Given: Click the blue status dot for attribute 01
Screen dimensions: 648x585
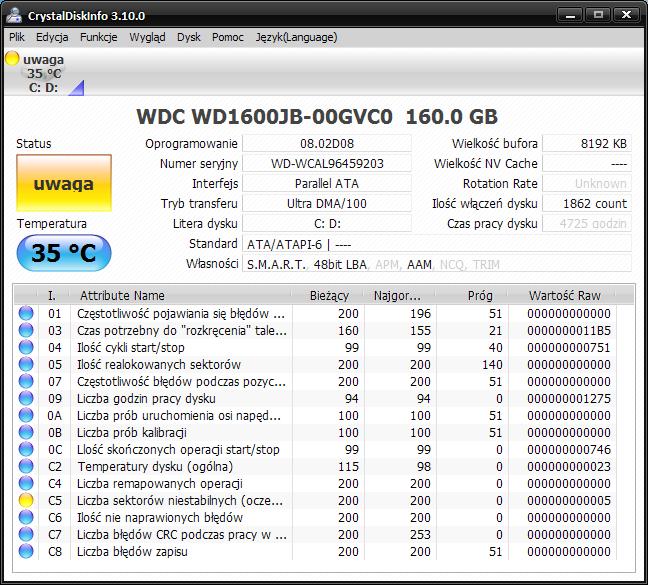Looking at the screenshot, I should 26,313.
